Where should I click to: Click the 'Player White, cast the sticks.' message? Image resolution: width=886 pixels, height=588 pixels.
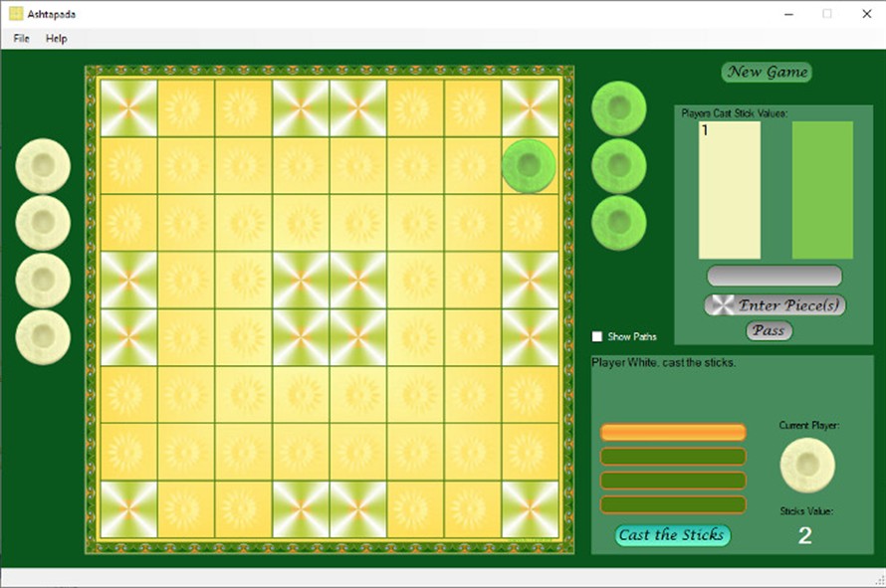[663, 362]
